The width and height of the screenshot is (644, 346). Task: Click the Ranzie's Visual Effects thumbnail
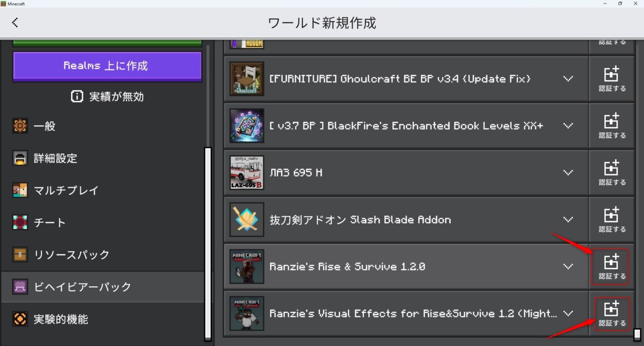click(x=247, y=313)
